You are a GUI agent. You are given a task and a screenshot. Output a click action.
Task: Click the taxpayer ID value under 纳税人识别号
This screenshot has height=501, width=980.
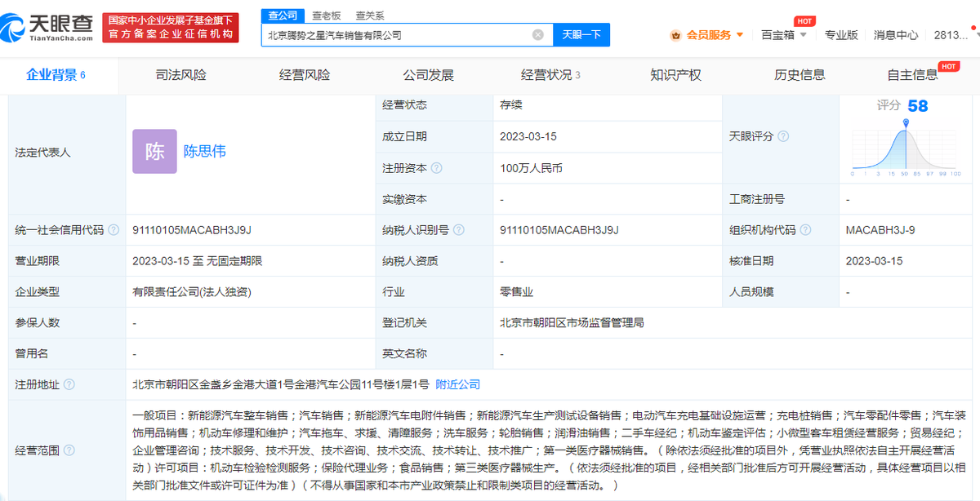pos(559,230)
